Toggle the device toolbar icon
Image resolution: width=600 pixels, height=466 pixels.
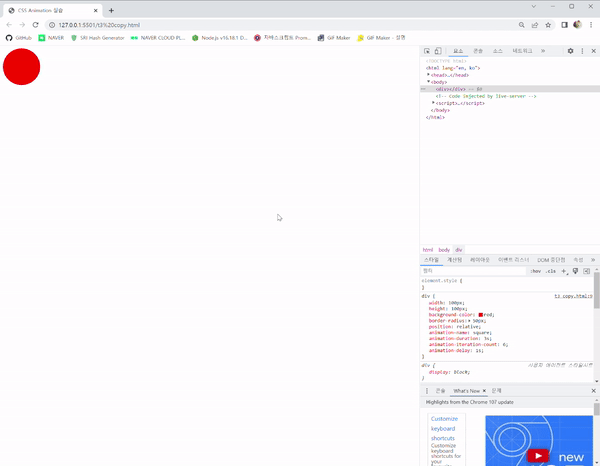[438, 51]
